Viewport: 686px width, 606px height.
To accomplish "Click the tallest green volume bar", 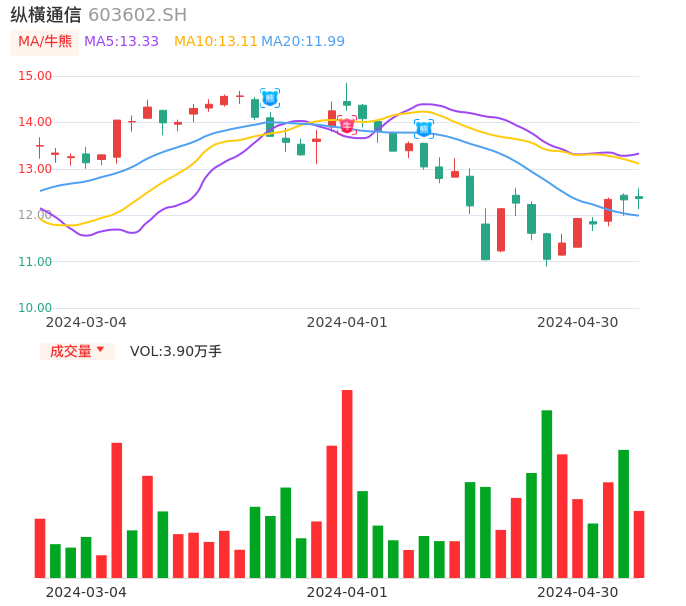I will [547, 494].
